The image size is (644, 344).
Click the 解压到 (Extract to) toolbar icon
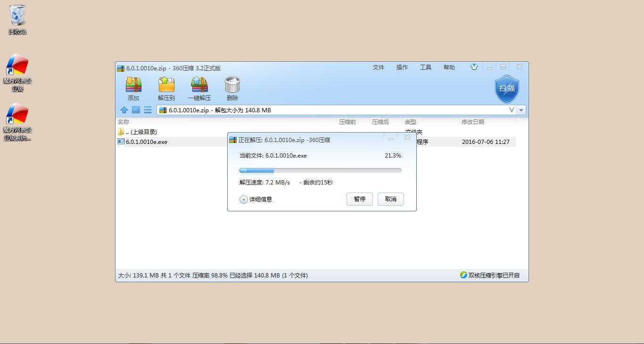(166, 85)
